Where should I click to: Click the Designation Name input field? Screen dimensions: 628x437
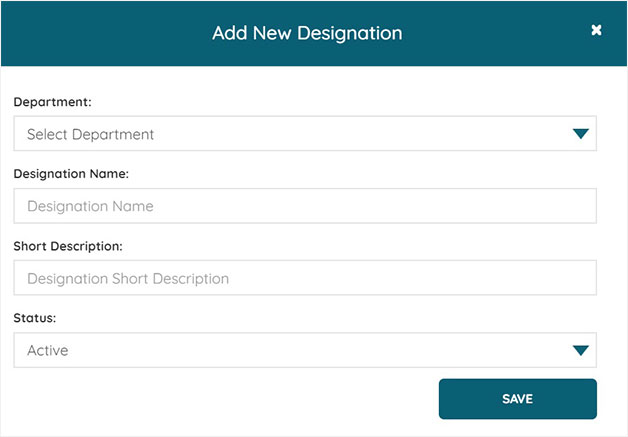[x=305, y=206]
